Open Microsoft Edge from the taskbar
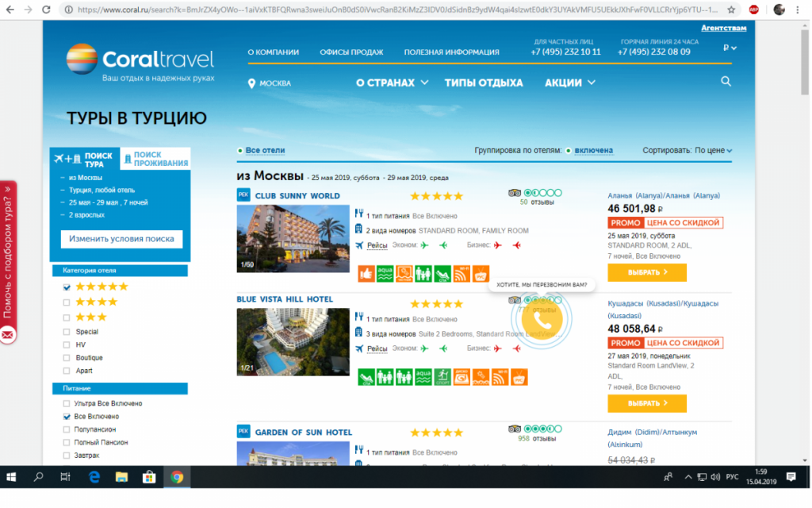Image resolution: width=812 pixels, height=508 pixels. 94,477
